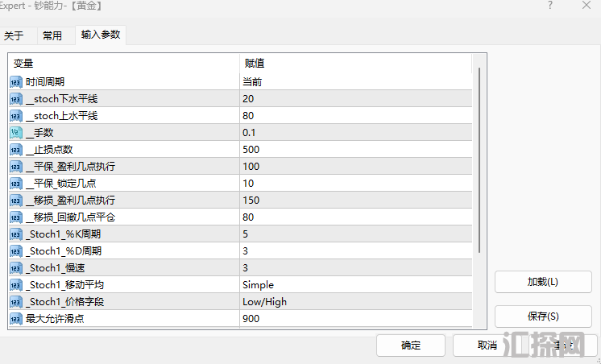Click the double-type icon beside __手数
601x364 pixels.
16,133
